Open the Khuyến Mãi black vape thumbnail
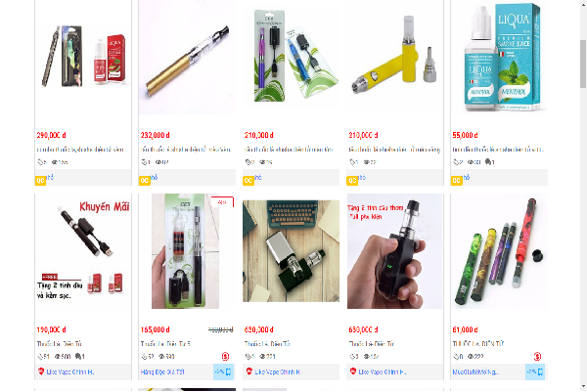587x392 pixels. (x=83, y=251)
